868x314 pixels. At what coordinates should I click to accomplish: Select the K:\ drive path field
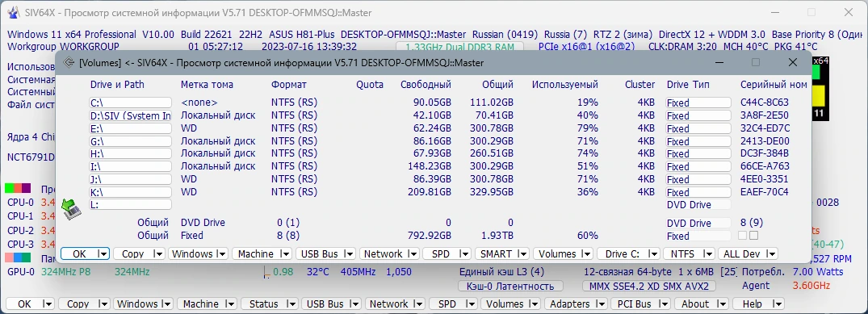click(x=130, y=192)
